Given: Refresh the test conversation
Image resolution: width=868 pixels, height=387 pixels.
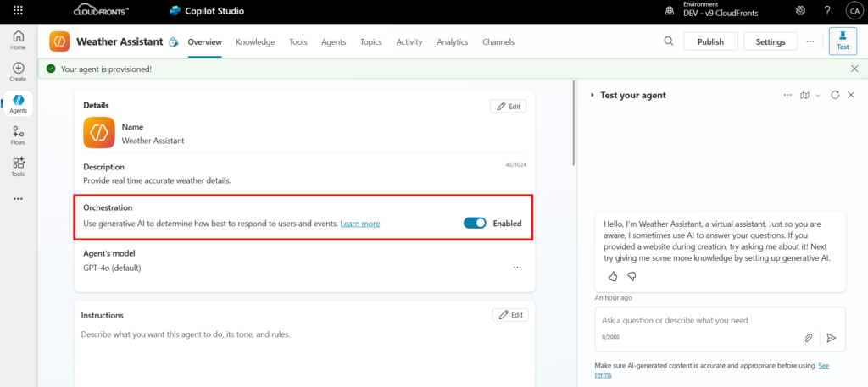Looking at the screenshot, I should [x=835, y=95].
